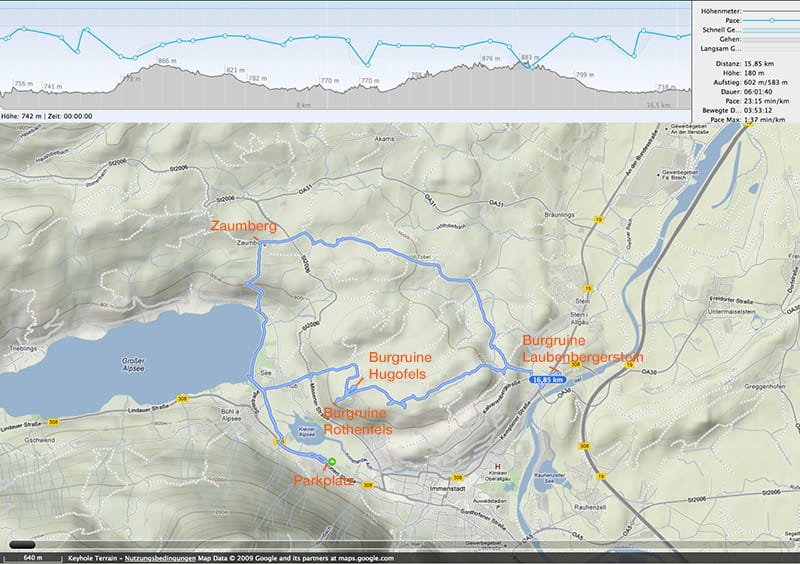Click the 883 m elevation peak label
This screenshot has width=800, height=564.
530,58
